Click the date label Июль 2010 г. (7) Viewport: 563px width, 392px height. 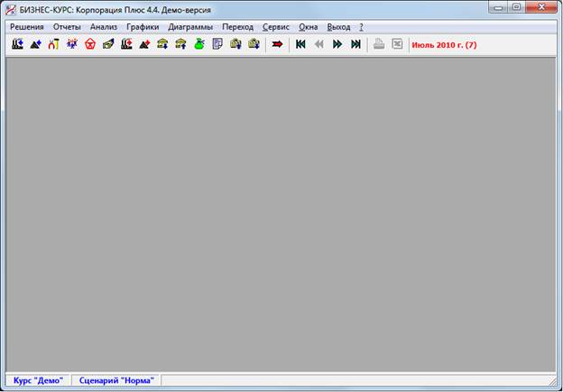(x=444, y=45)
